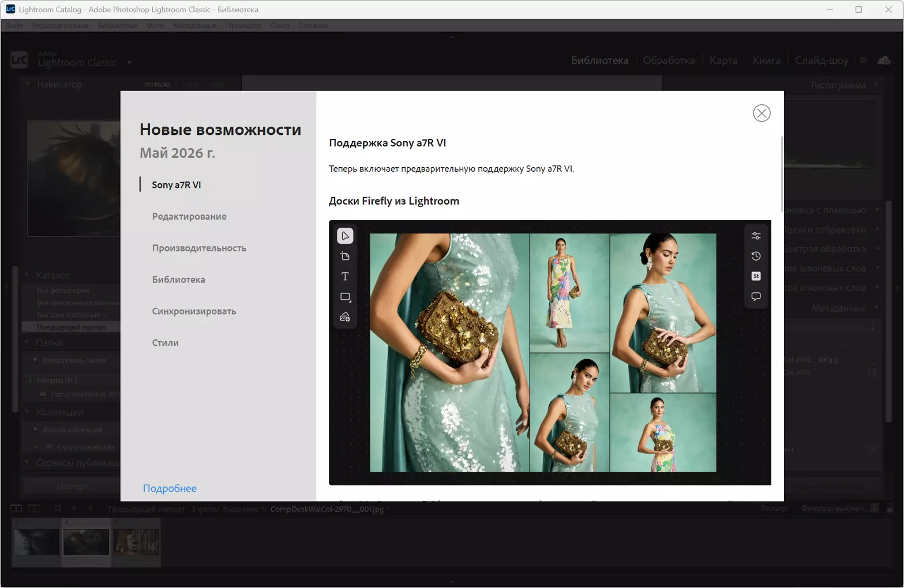Viewport: 904px width, 588px height.
Task: Expand the "Быстрая обработка" panel arrow
Action: click(x=877, y=249)
